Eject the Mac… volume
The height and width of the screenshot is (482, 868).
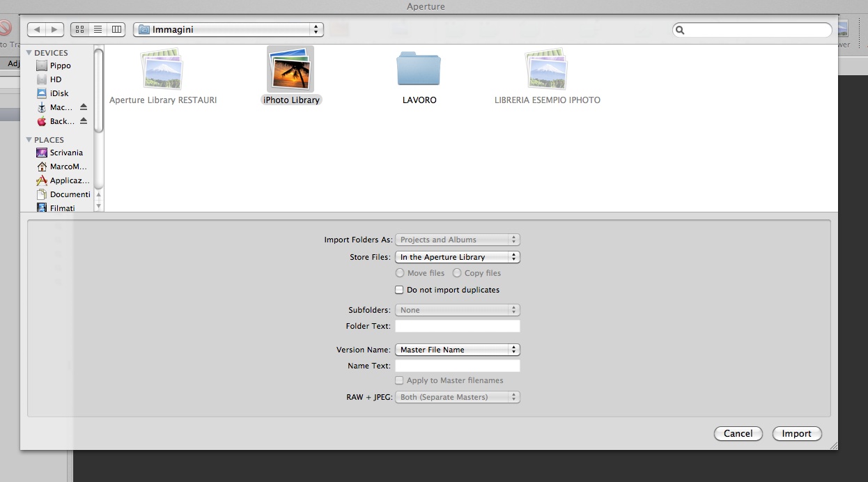click(x=84, y=107)
